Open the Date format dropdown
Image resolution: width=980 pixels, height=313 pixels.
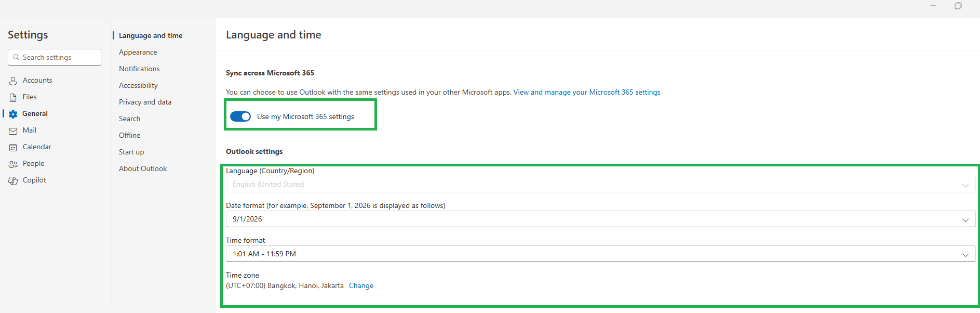coord(600,219)
